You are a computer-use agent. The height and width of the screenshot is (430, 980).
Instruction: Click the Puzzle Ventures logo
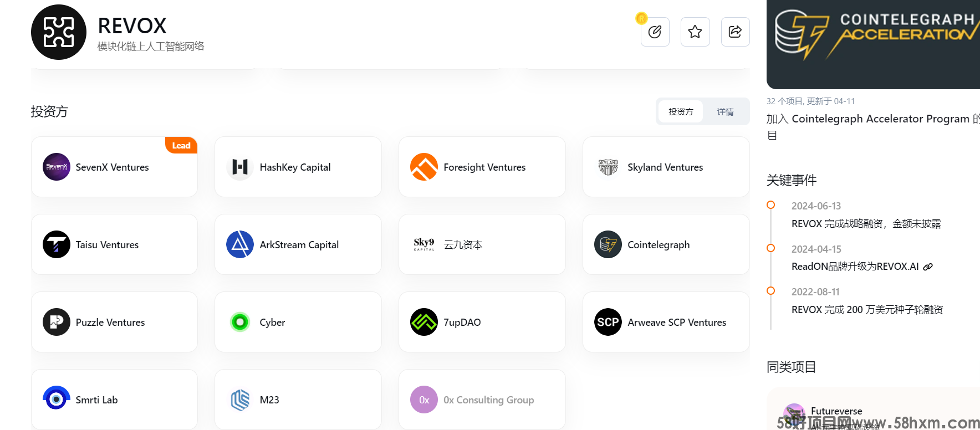click(x=57, y=322)
